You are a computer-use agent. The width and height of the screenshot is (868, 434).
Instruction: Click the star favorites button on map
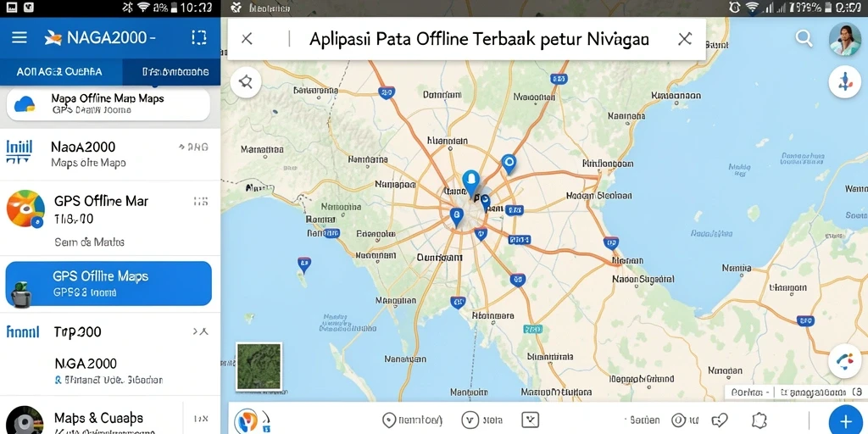pos(246,82)
